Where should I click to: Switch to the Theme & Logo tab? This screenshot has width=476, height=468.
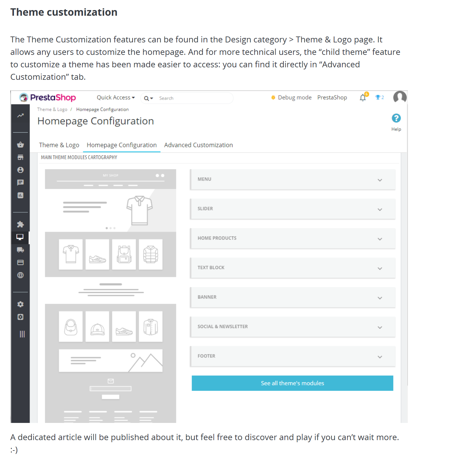pyautogui.click(x=59, y=145)
